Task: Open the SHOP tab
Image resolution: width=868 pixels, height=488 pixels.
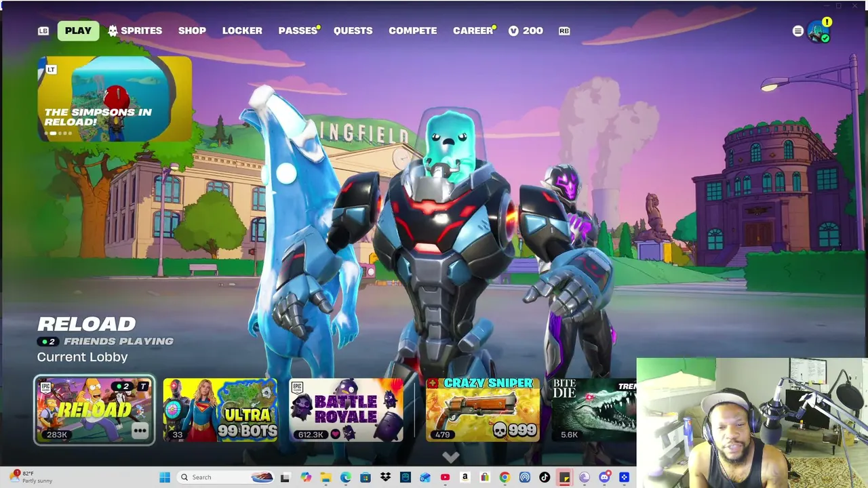Action: (x=192, y=30)
